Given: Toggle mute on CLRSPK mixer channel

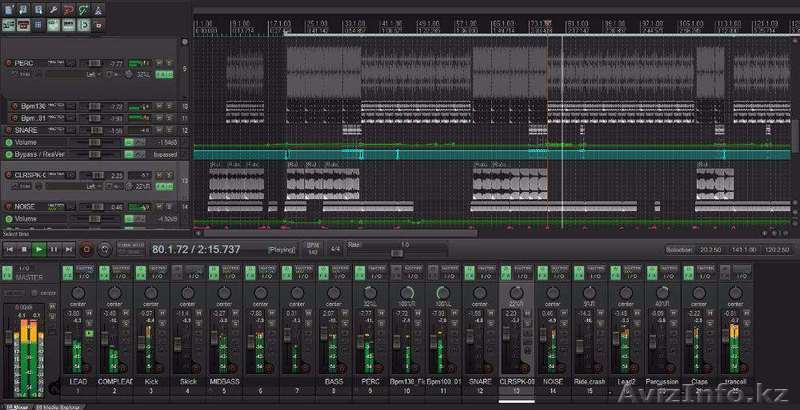Looking at the screenshot, I should click(x=525, y=314).
